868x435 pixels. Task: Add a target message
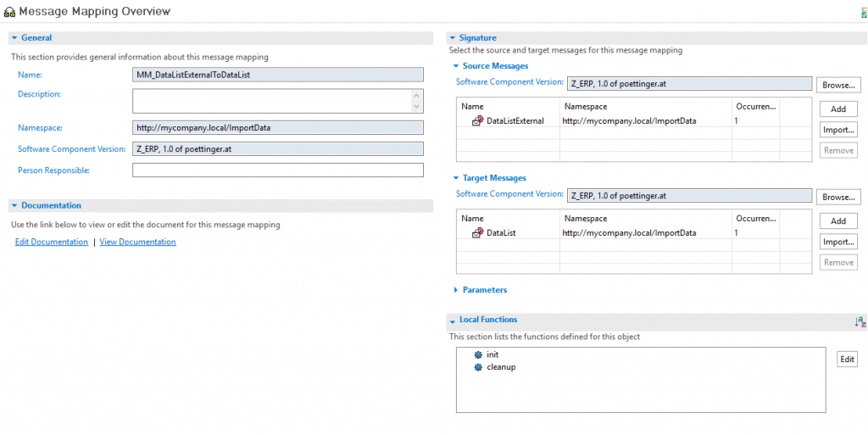[x=838, y=220]
